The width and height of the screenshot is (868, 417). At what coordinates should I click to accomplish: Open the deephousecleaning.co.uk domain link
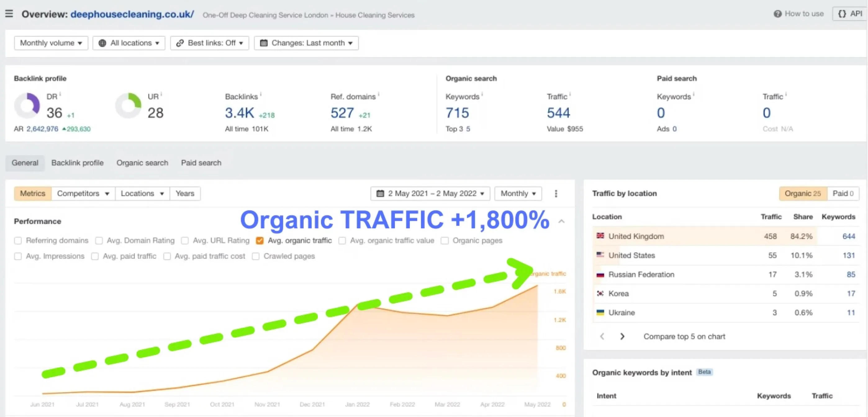coord(132,14)
